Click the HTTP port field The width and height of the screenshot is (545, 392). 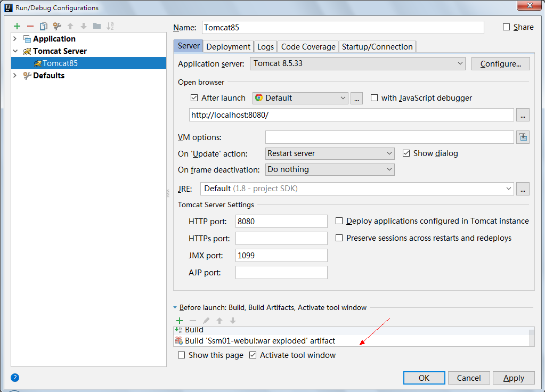point(281,222)
